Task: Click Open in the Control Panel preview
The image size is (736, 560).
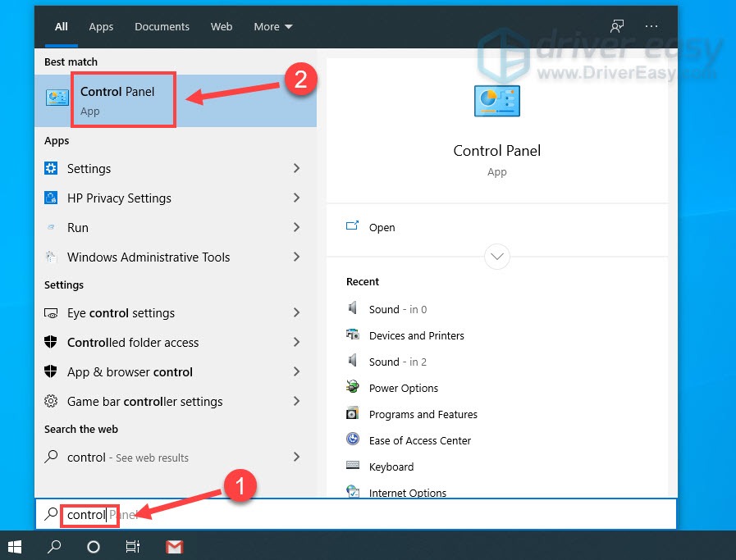Action: coord(382,227)
